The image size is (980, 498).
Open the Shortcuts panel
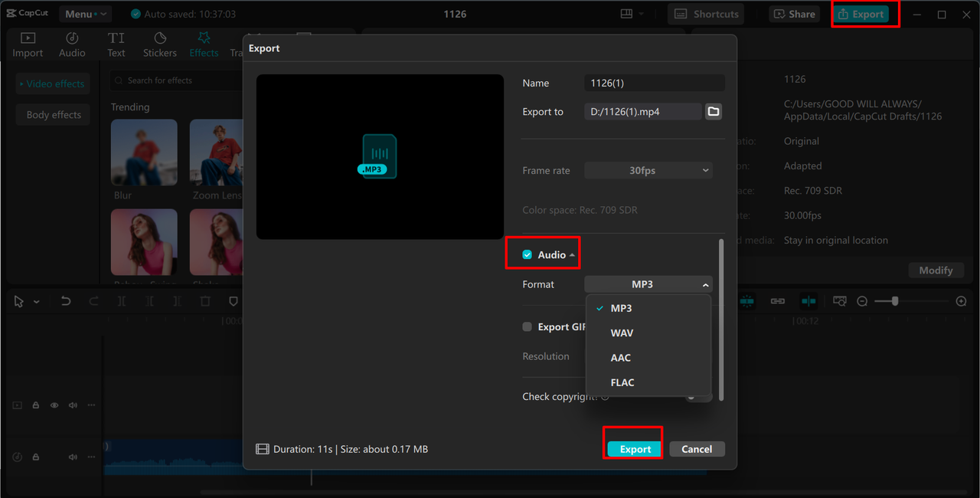point(706,14)
